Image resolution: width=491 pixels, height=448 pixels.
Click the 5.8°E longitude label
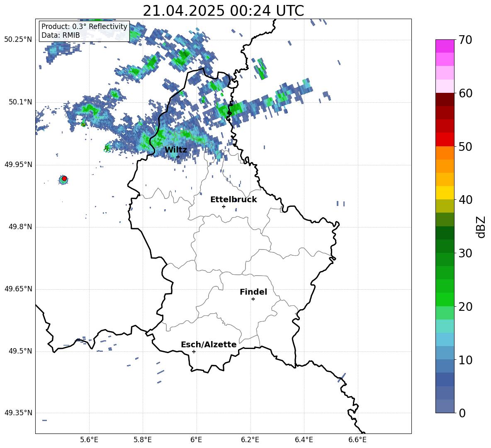click(x=143, y=440)
